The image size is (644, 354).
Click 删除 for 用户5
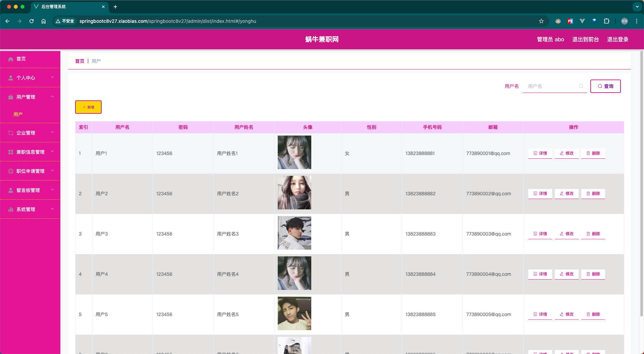pos(593,314)
